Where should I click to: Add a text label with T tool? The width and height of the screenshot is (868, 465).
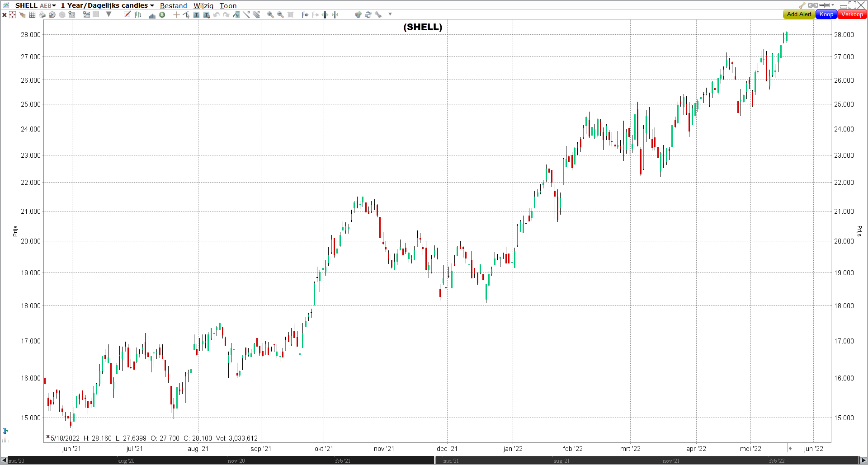(196, 14)
